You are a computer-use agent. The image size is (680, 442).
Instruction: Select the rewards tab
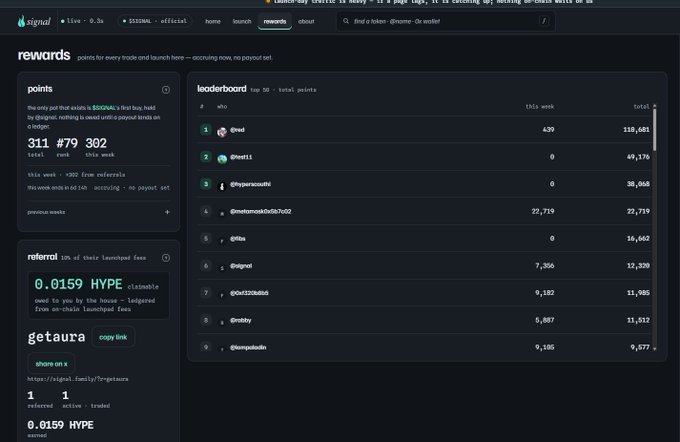pyautogui.click(x=275, y=21)
